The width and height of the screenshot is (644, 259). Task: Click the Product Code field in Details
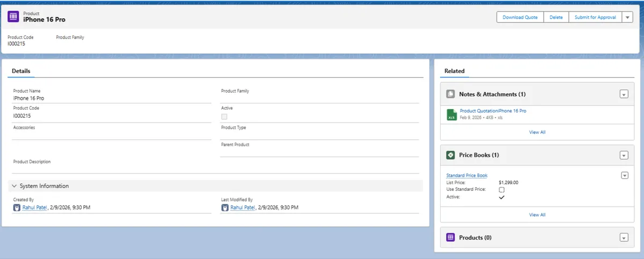point(112,112)
